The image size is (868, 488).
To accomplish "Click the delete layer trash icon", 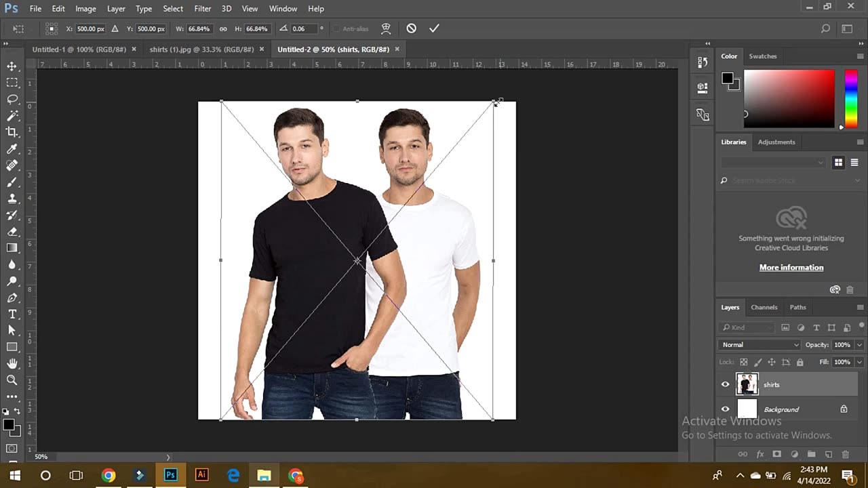I will click(x=845, y=454).
